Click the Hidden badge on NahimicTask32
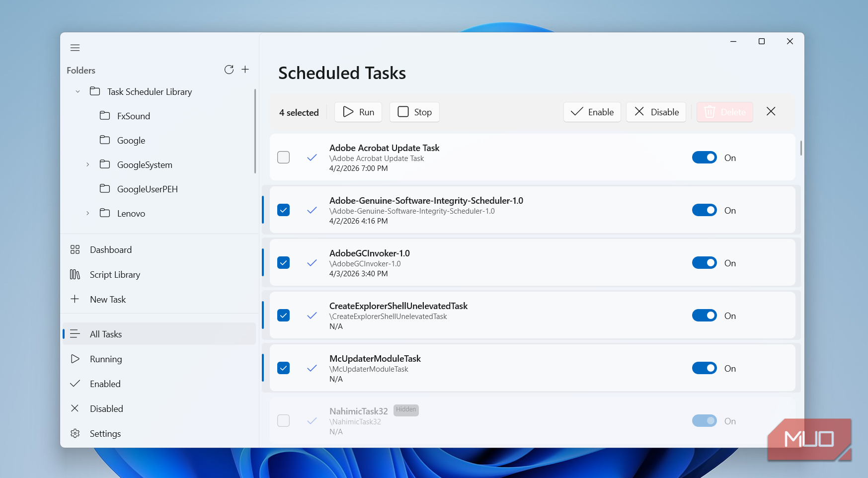 tap(406, 409)
